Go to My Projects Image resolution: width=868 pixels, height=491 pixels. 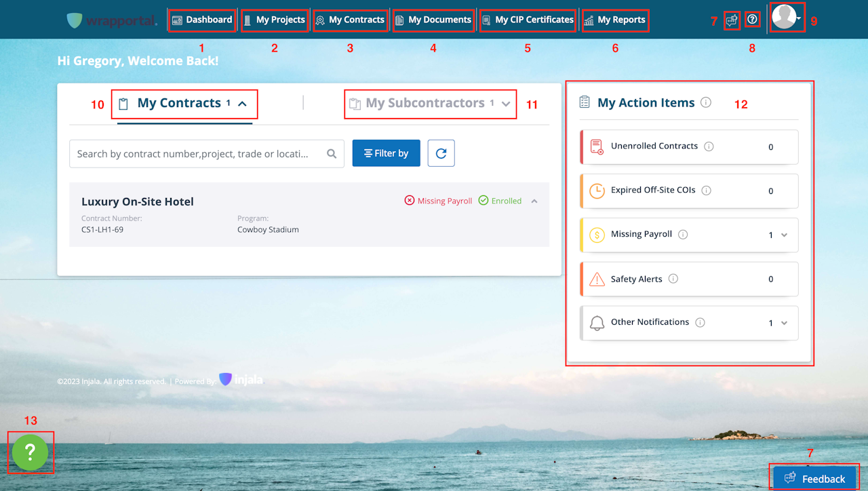click(x=275, y=20)
